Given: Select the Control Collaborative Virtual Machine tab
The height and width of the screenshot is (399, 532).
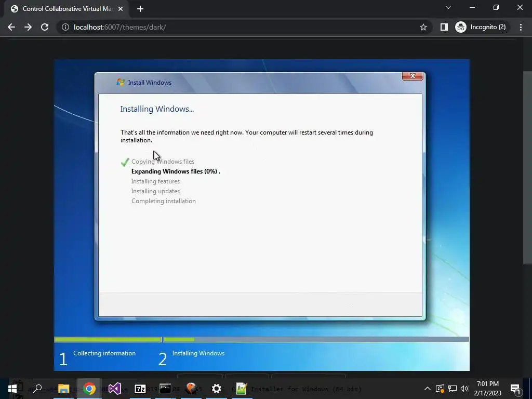Looking at the screenshot, I should point(66,9).
